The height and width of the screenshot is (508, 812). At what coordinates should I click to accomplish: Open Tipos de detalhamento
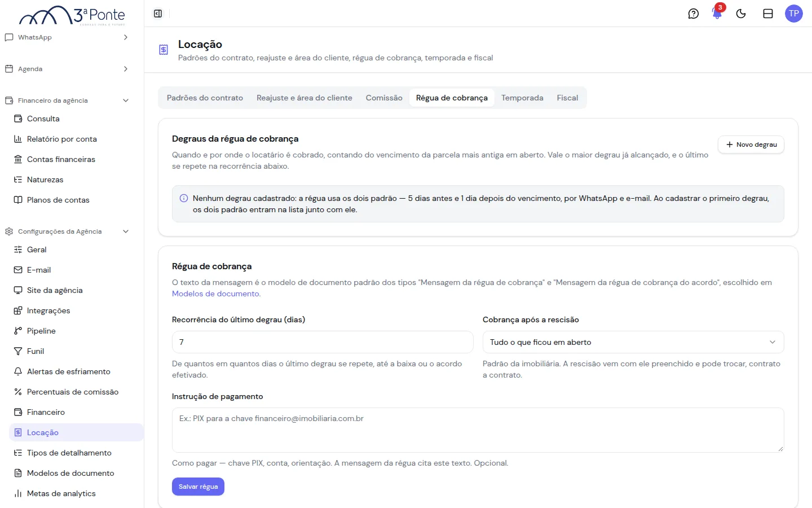[x=77, y=453]
